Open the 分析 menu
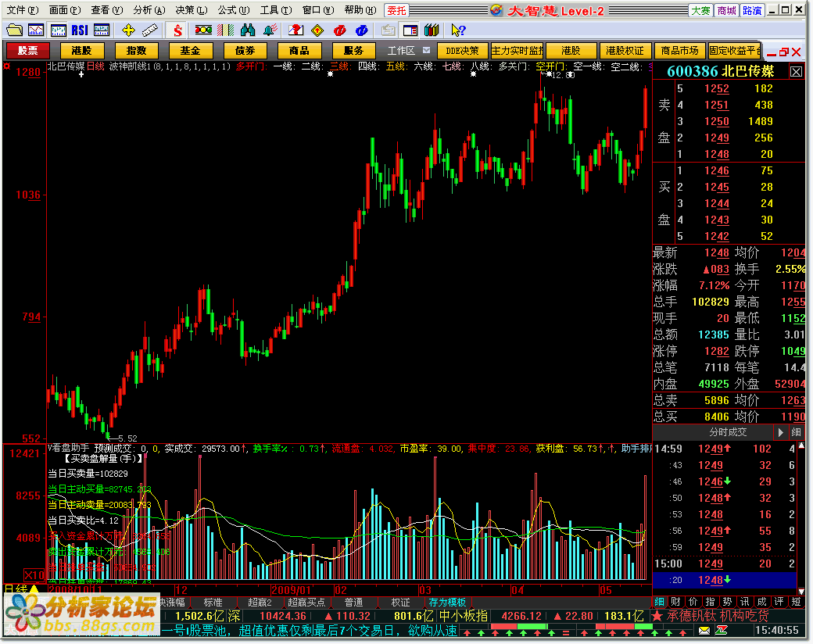 (149, 10)
